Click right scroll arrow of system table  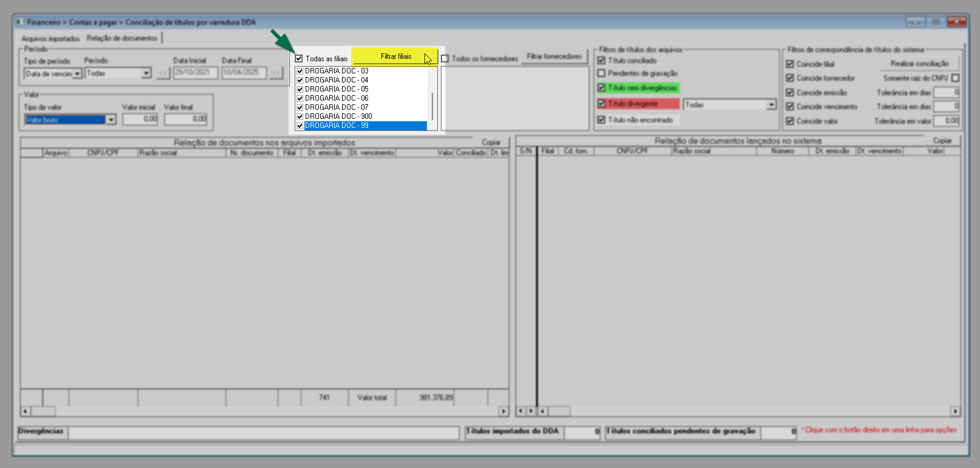(x=956, y=411)
